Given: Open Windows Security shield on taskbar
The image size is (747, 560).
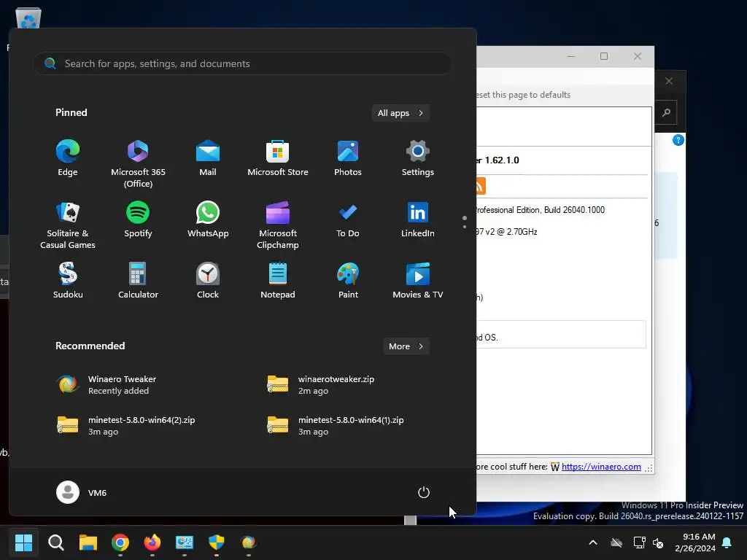Looking at the screenshot, I should (216, 542).
